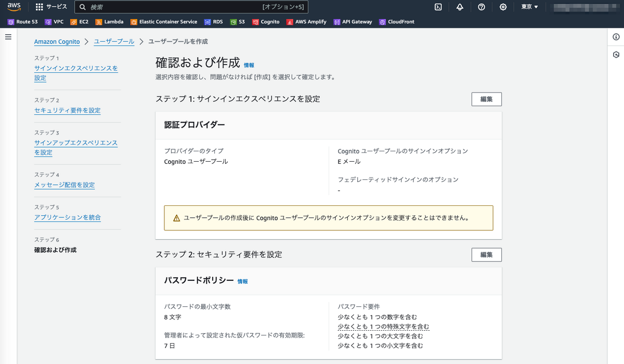Open RDS bookmark shortcut

(x=214, y=22)
